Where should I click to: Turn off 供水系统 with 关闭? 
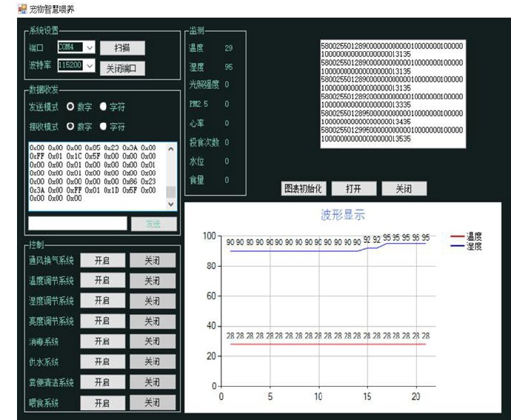153,361
